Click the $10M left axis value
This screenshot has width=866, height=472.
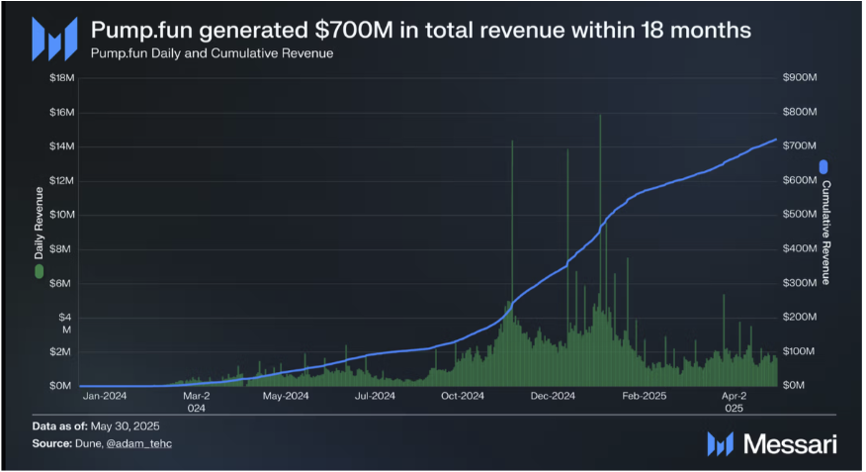(x=61, y=215)
